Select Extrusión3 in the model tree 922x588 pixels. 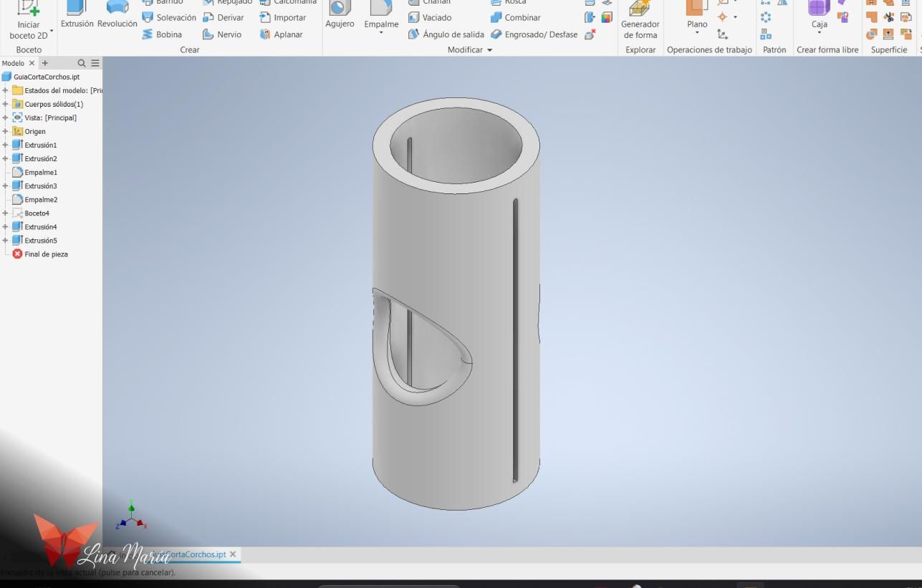click(x=35, y=185)
